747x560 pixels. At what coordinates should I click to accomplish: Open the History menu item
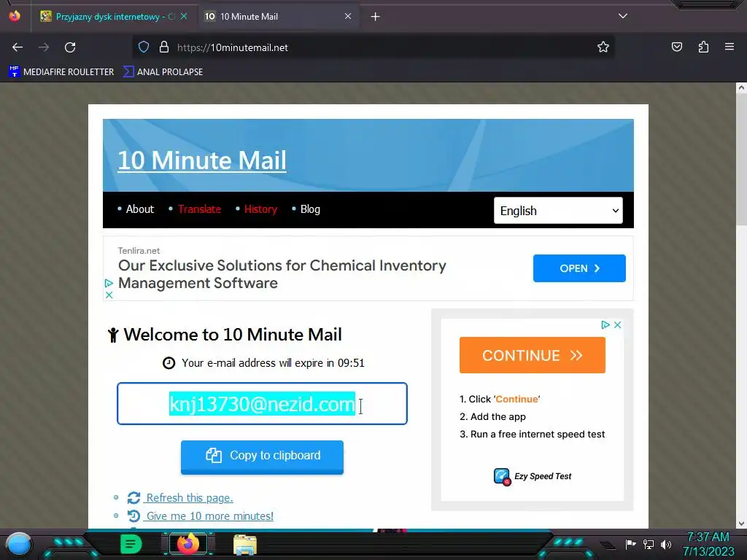pos(260,209)
